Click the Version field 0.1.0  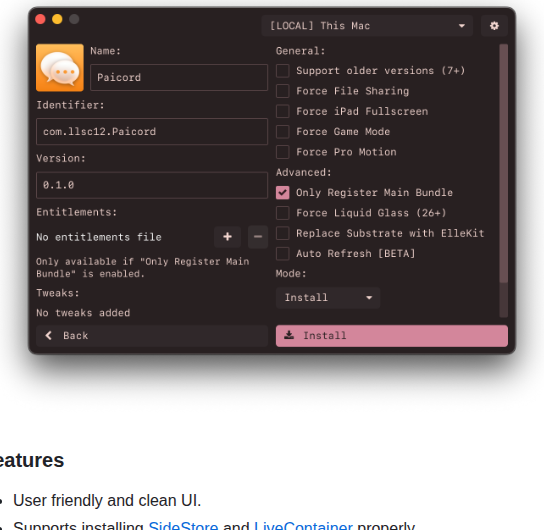point(152,185)
